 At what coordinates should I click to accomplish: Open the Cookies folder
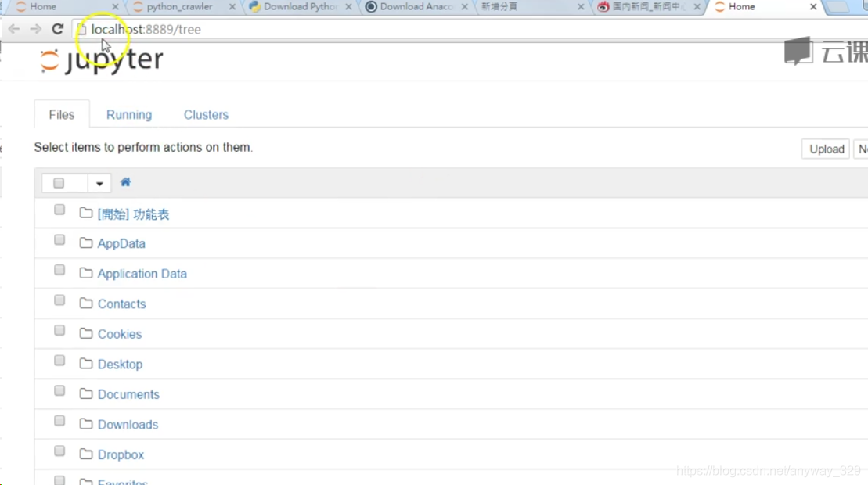(x=120, y=334)
